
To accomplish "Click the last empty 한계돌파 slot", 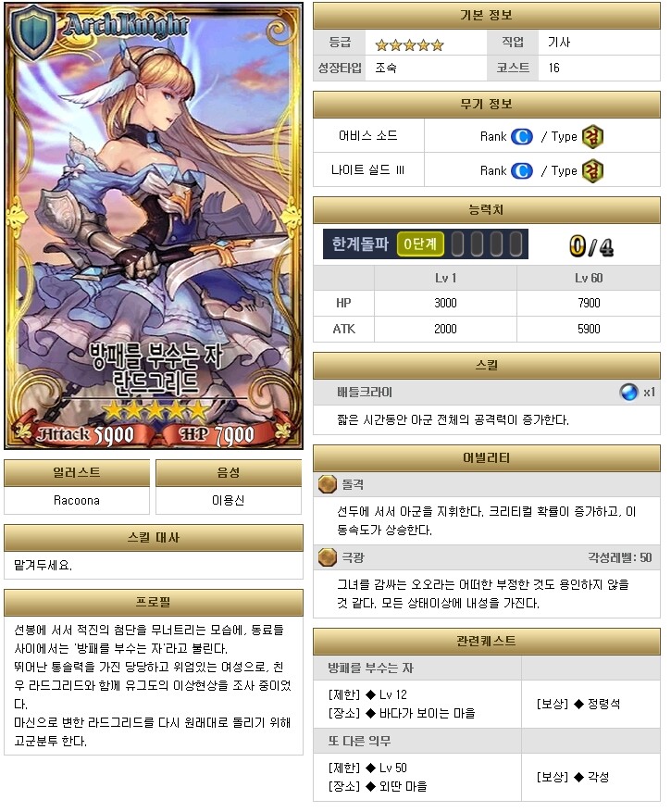I will coord(516,244).
